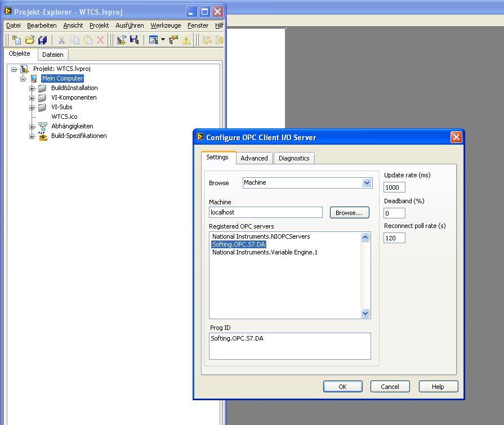Select WTCS.ico in project tree
The image size is (504, 425).
coord(64,117)
